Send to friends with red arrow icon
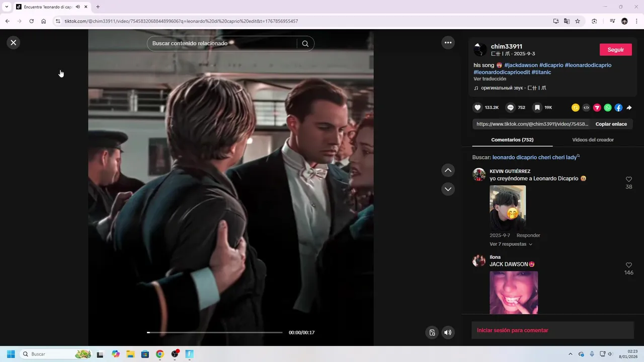The height and width of the screenshot is (362, 644). pyautogui.click(x=597, y=108)
